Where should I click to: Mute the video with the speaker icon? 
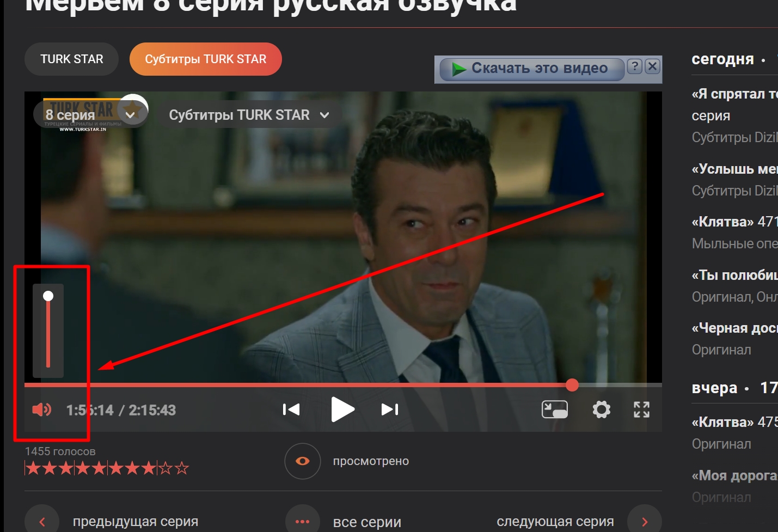[x=41, y=409]
